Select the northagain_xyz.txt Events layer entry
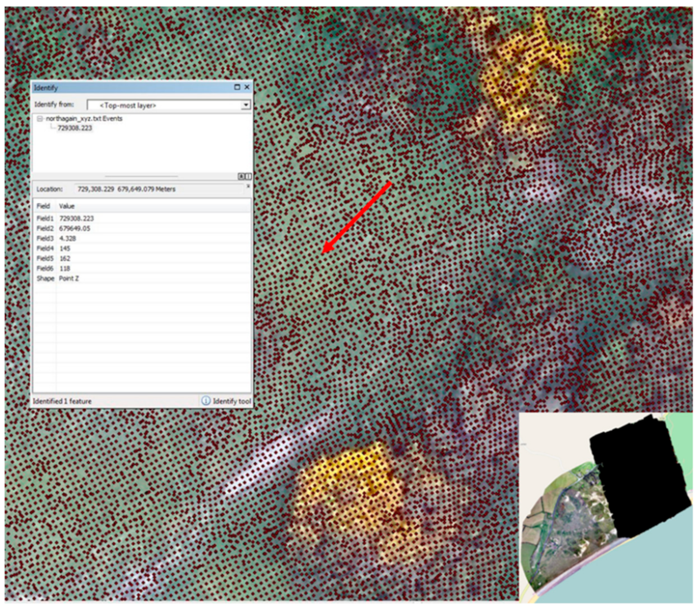The width and height of the screenshot is (700, 610). [x=84, y=119]
